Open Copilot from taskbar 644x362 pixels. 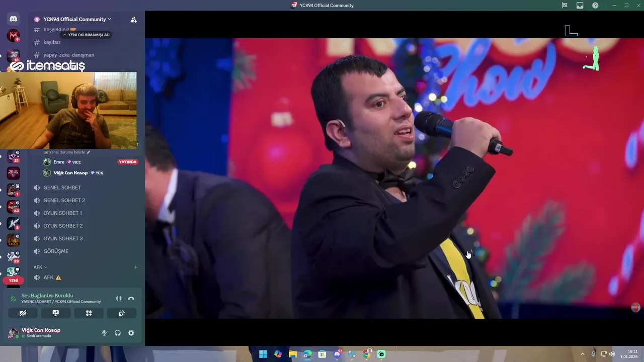278,354
